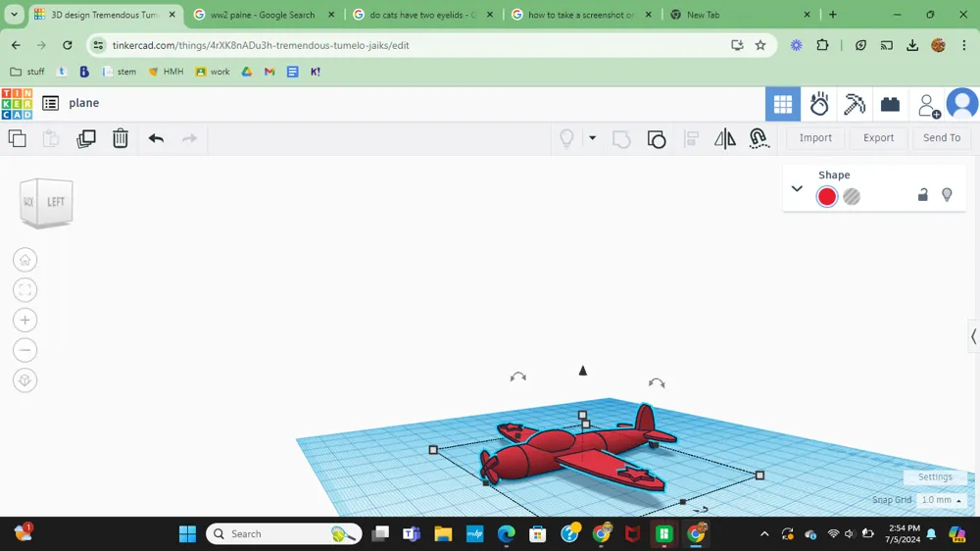Redo the last action
The width and height of the screenshot is (980, 551).
point(189,138)
